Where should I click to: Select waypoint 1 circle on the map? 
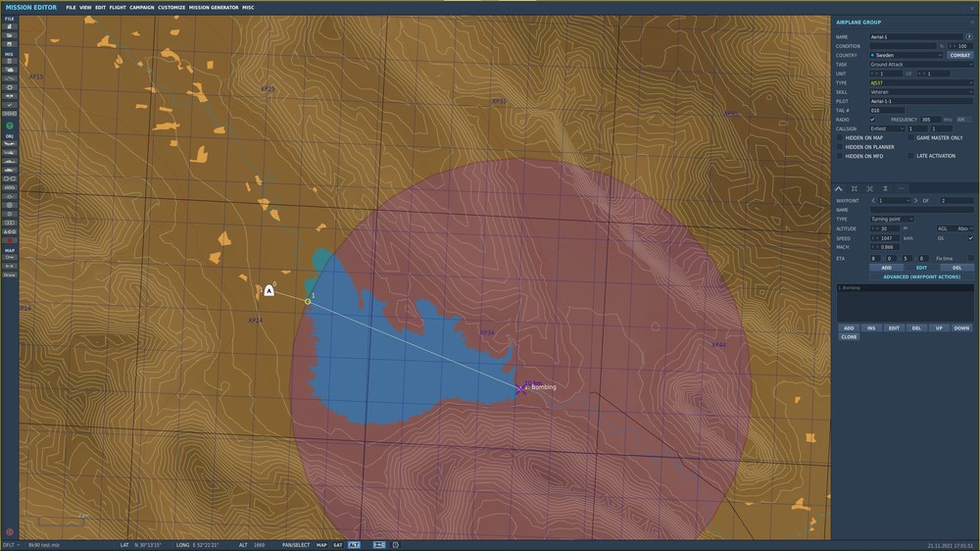point(308,301)
